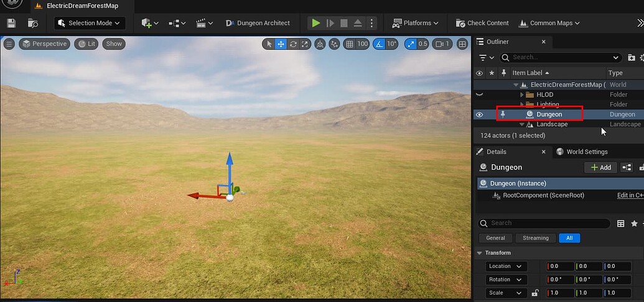Click the Browse content icon next to Save
644x302 pixels.
(33, 23)
